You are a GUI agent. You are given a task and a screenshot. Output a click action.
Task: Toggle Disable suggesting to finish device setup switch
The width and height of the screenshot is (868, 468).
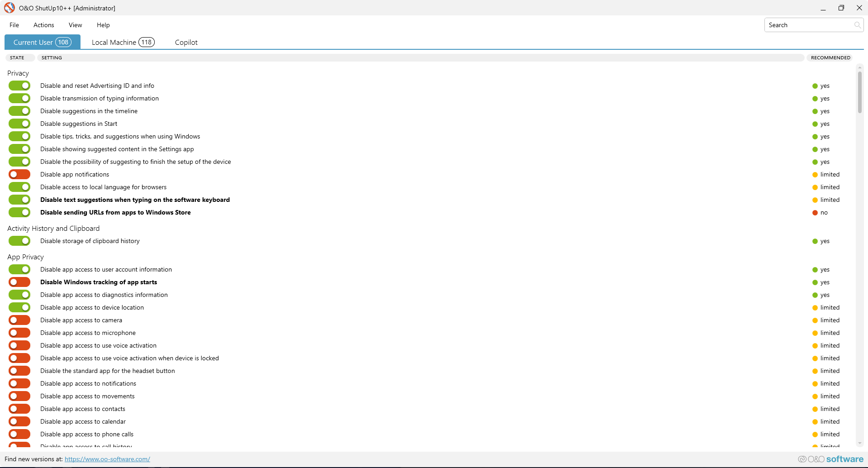pos(19,162)
